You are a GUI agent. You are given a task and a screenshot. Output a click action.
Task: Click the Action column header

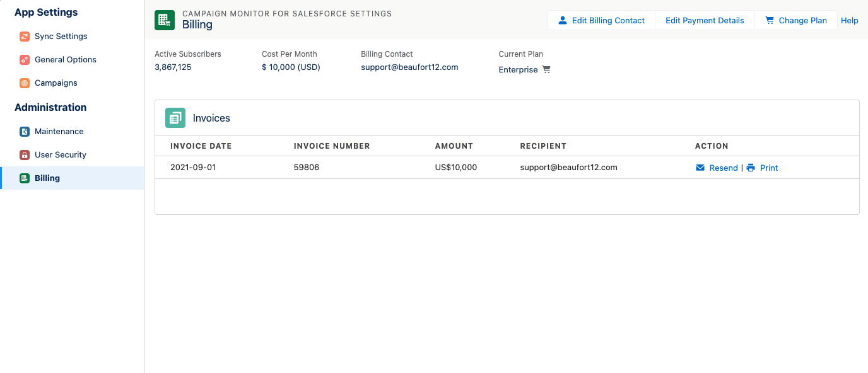tap(712, 146)
